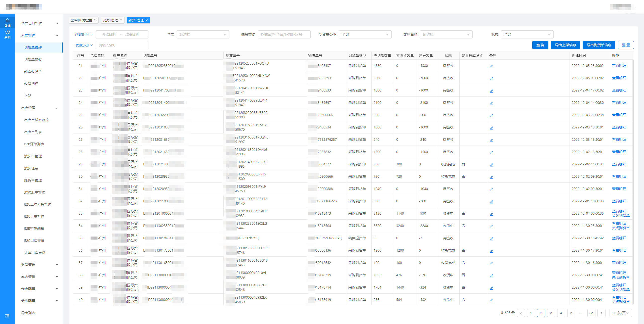Edit remark pencil icon in row 21
Image resolution: width=644 pixels, height=324 pixels.
coord(492,66)
